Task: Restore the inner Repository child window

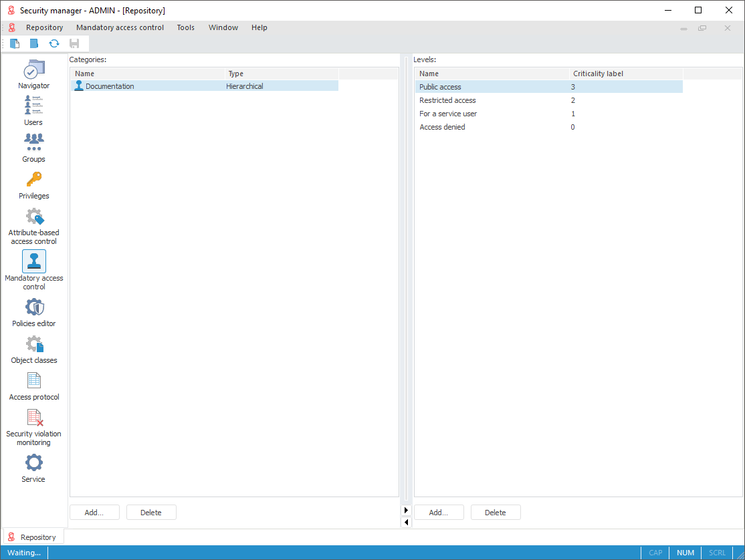Action: [x=702, y=28]
